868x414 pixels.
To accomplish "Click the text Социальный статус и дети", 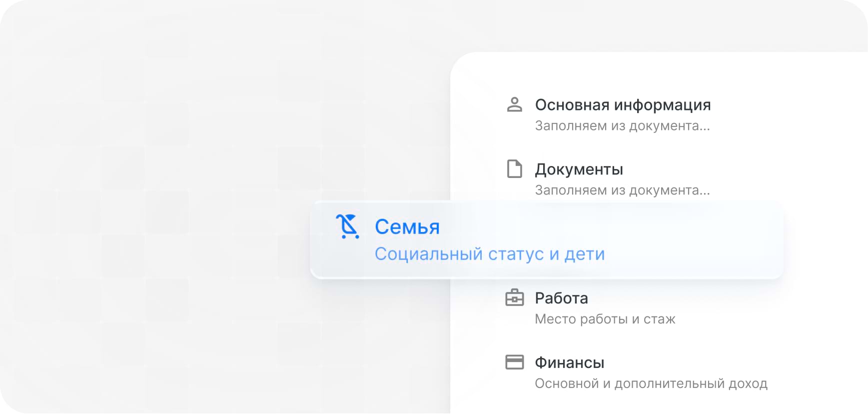I will [490, 254].
